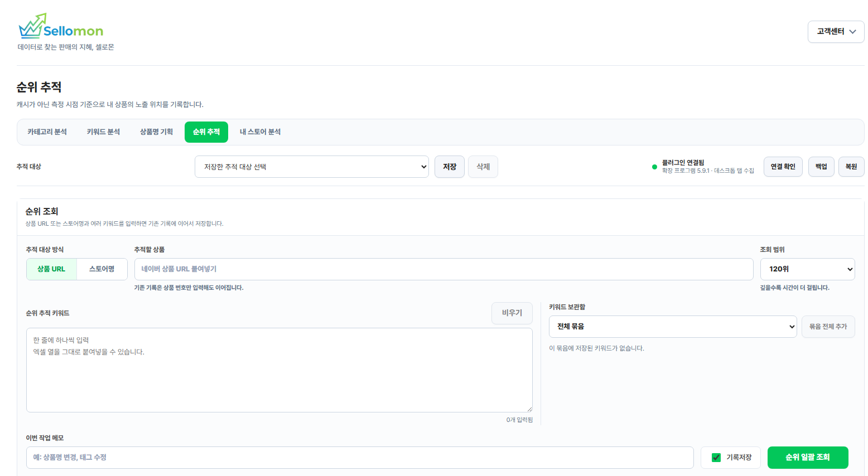The image size is (868, 476).
Task: Switch to the 카테고리 분석 tab
Action: pyautogui.click(x=47, y=132)
